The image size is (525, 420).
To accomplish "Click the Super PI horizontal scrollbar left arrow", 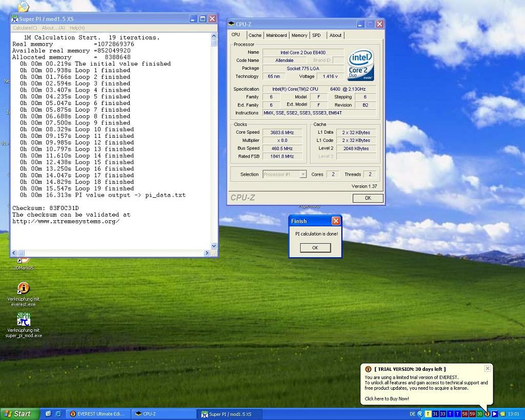I will [14, 253].
